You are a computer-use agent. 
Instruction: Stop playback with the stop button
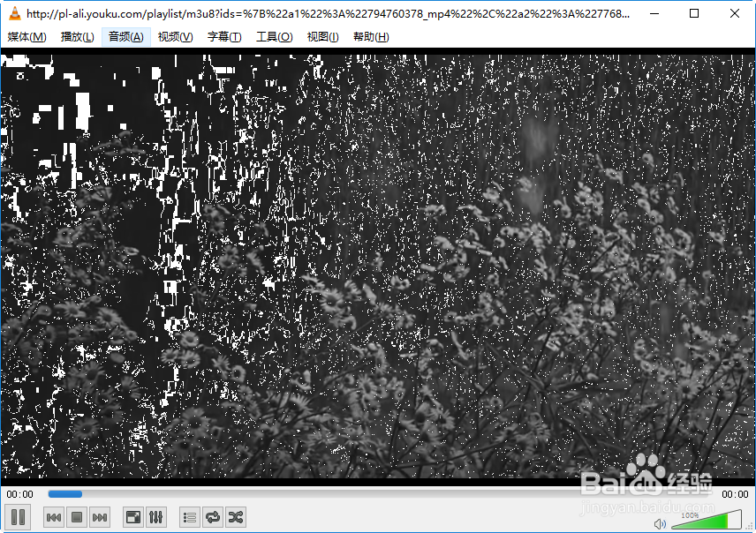[x=76, y=517]
